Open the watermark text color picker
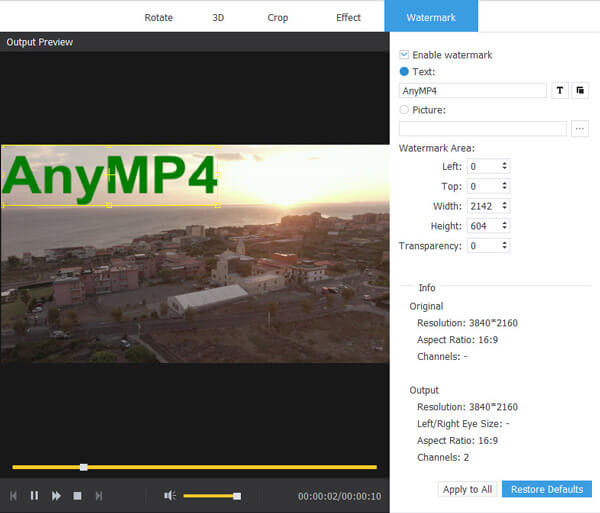This screenshot has height=513, width=600. click(580, 90)
